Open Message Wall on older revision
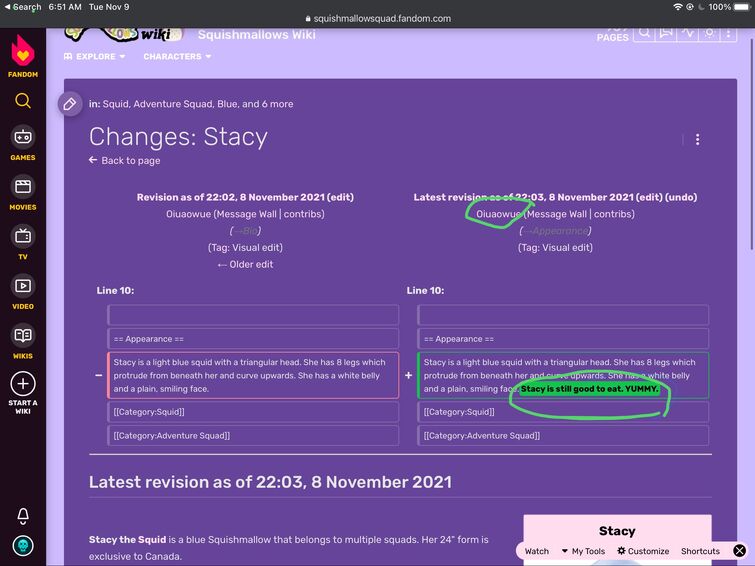 click(x=247, y=214)
